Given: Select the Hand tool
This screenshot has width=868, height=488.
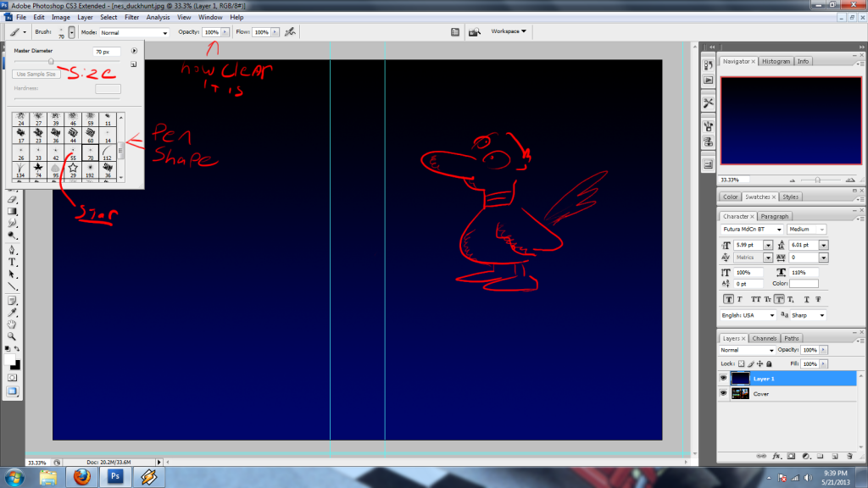Looking at the screenshot, I should coord(13,324).
